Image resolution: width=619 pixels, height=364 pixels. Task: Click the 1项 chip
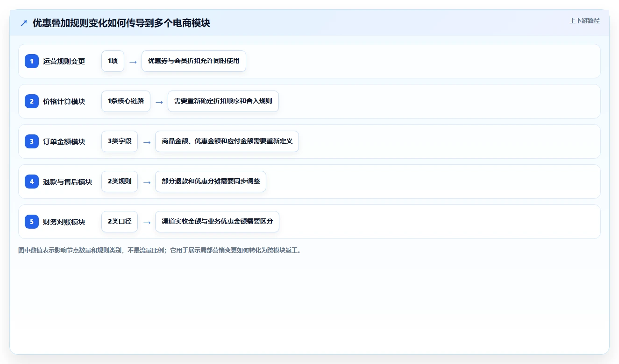click(113, 61)
